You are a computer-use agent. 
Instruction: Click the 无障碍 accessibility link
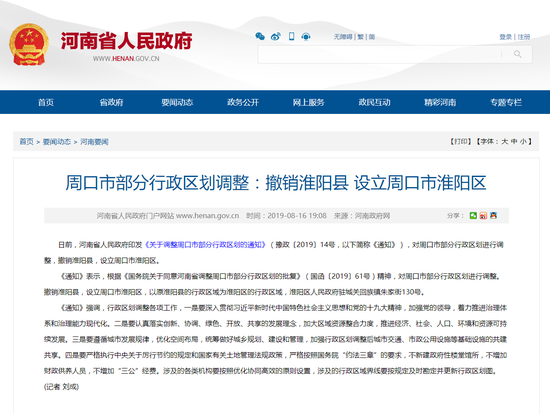(343, 37)
